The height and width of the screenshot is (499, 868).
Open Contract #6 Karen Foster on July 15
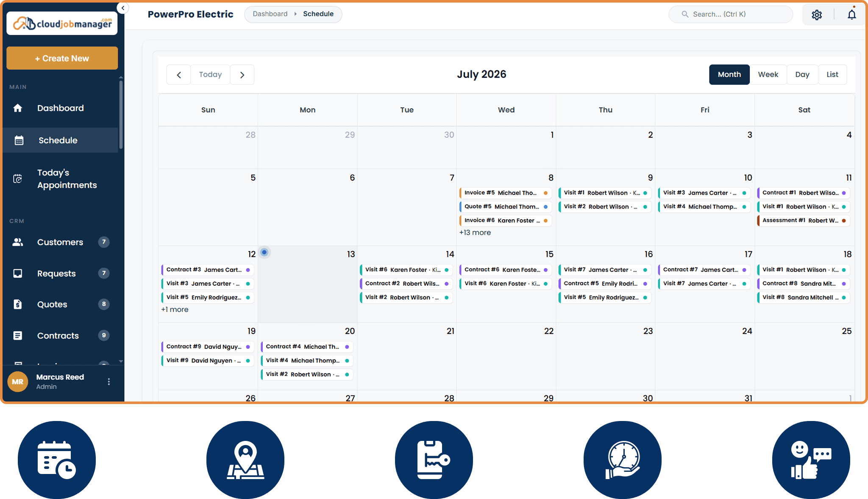pos(506,270)
